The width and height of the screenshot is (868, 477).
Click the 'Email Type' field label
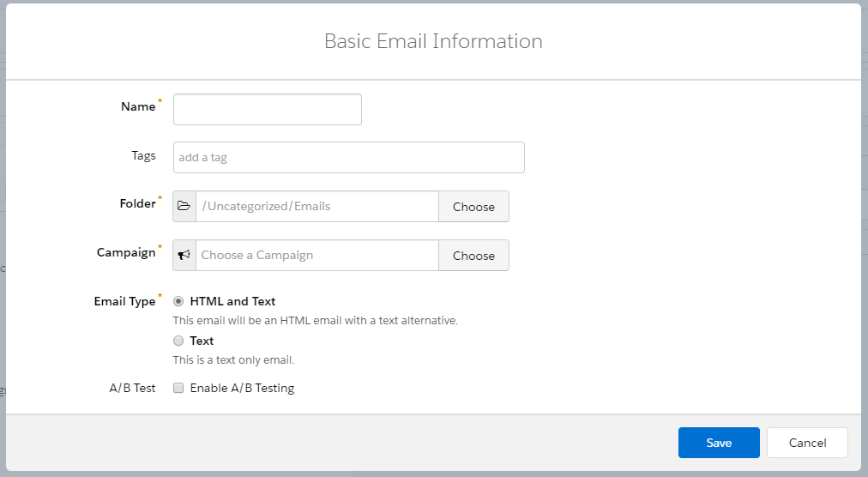click(x=124, y=301)
